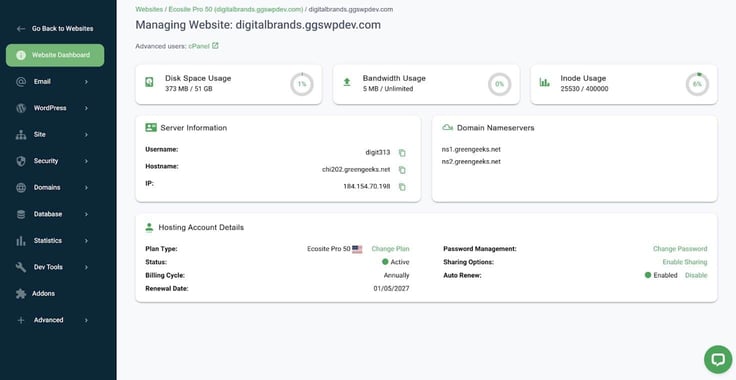Expand the Database menu chevron
The width and height of the screenshot is (736, 380).
point(86,214)
